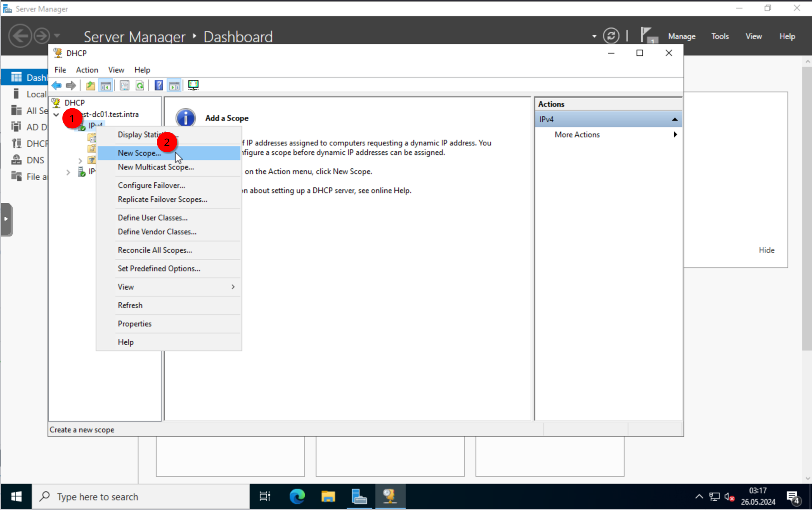Image resolution: width=812 pixels, height=510 pixels.
Task: Click the taskbar search box
Action: click(x=141, y=496)
